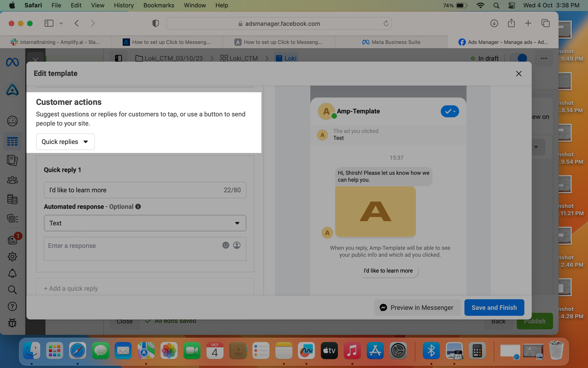Insert an emoji in the response field
588x368 pixels.
[226, 245]
